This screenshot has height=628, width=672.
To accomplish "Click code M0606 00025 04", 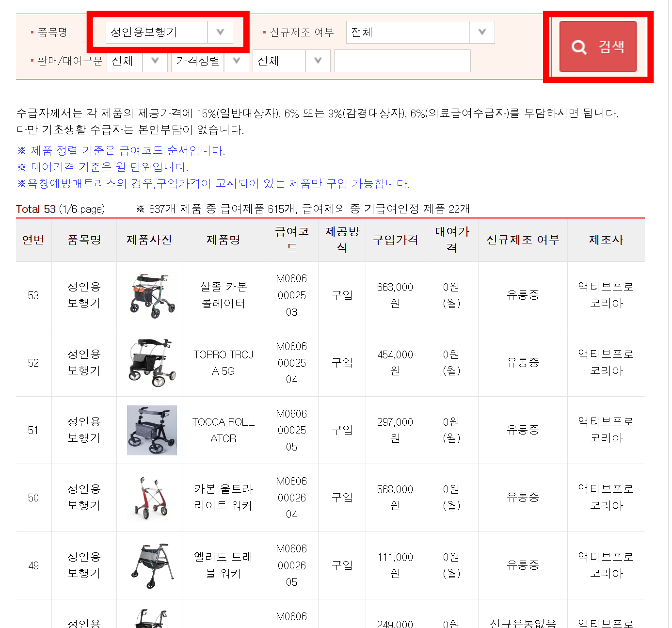I will (x=291, y=363).
